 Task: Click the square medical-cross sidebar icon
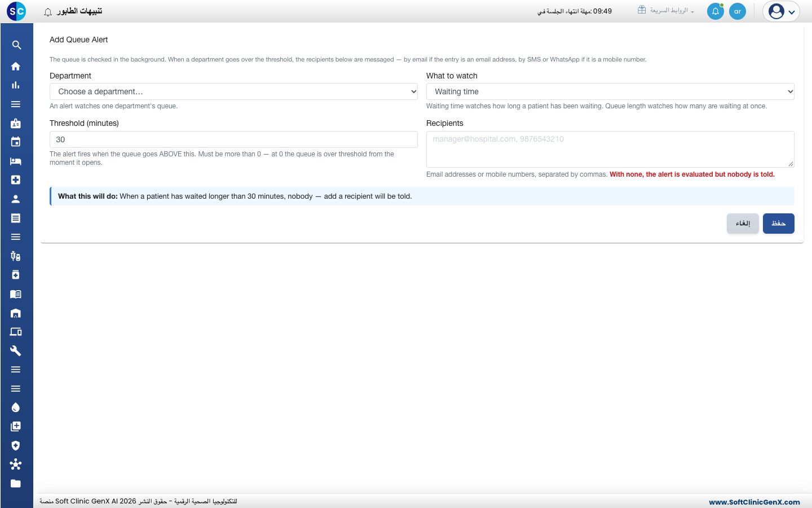click(16, 179)
